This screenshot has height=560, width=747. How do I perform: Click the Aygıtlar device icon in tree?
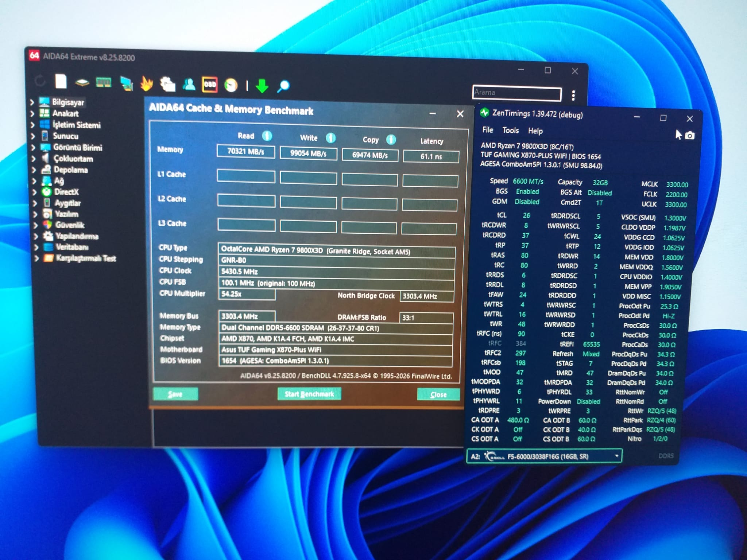tap(47, 202)
